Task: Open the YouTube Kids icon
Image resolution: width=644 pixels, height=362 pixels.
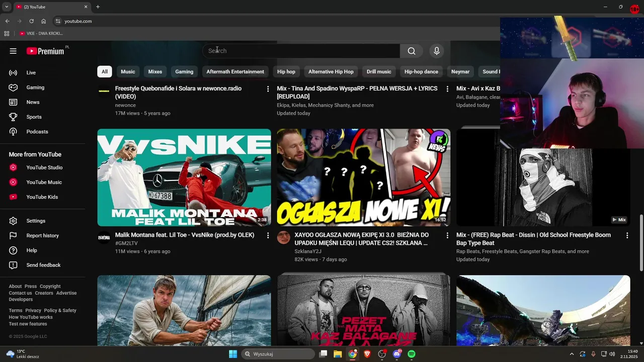Action: click(x=13, y=197)
